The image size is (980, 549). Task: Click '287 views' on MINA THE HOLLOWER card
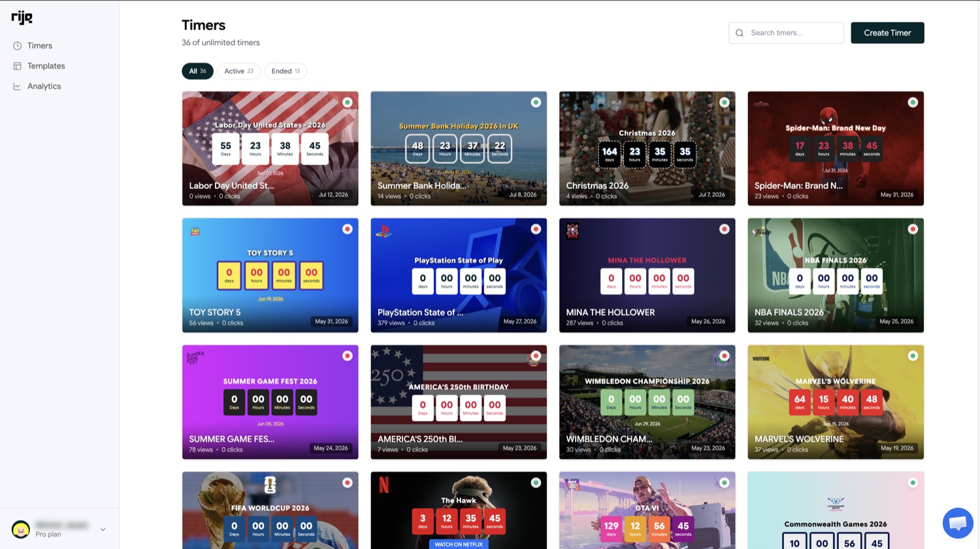click(580, 323)
